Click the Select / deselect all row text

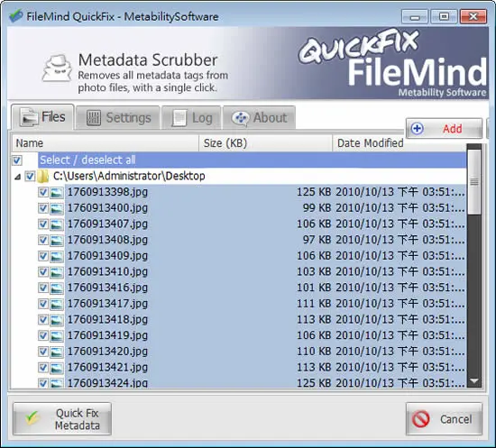point(87,160)
